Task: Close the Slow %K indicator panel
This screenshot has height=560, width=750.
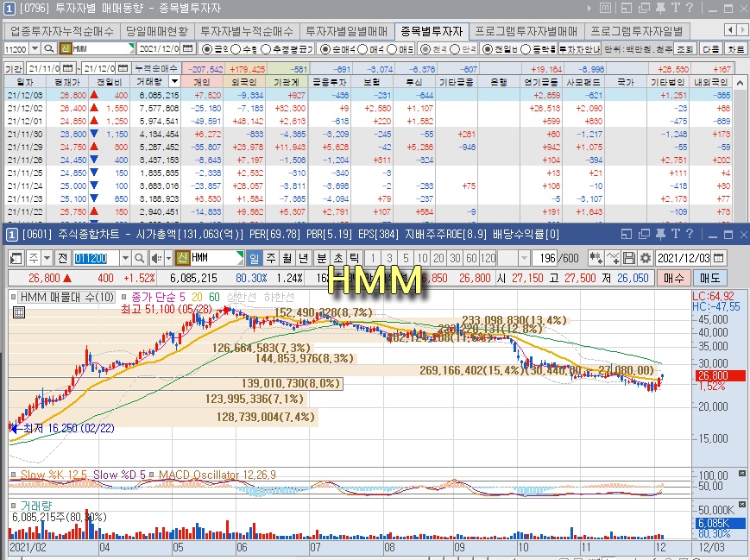Action: click(x=741, y=474)
